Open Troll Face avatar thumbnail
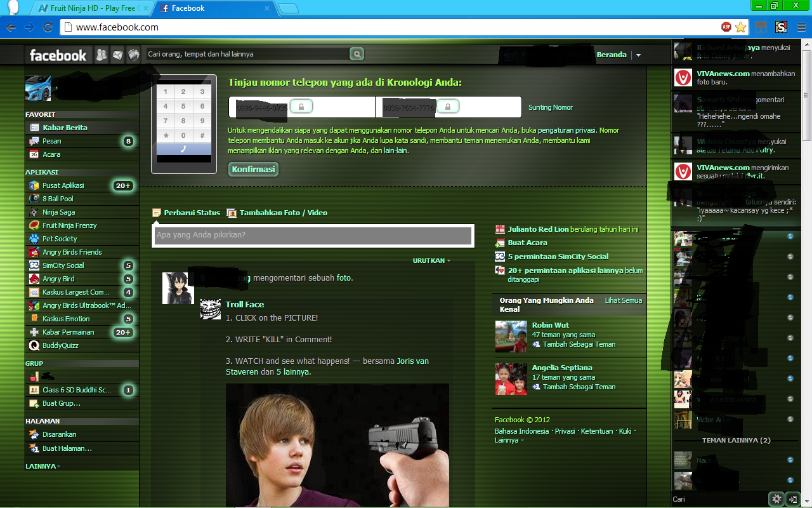Viewport: 812px width, 508px height. click(x=211, y=309)
